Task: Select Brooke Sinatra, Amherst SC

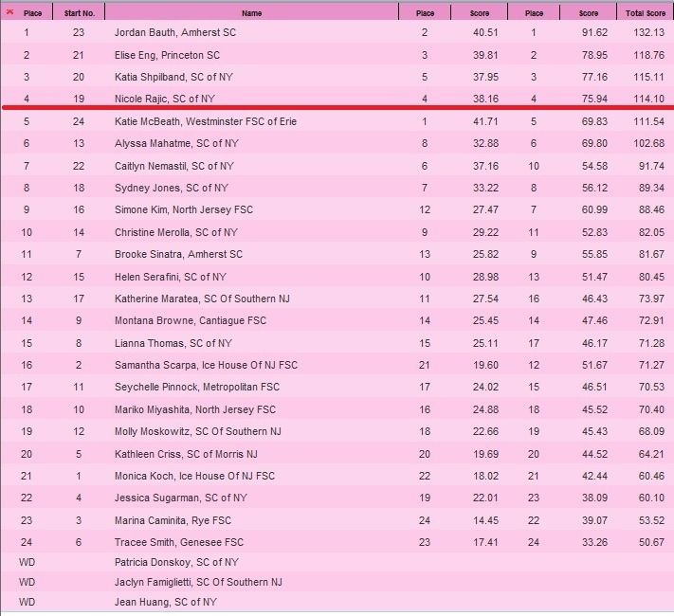Action: pyautogui.click(x=178, y=255)
